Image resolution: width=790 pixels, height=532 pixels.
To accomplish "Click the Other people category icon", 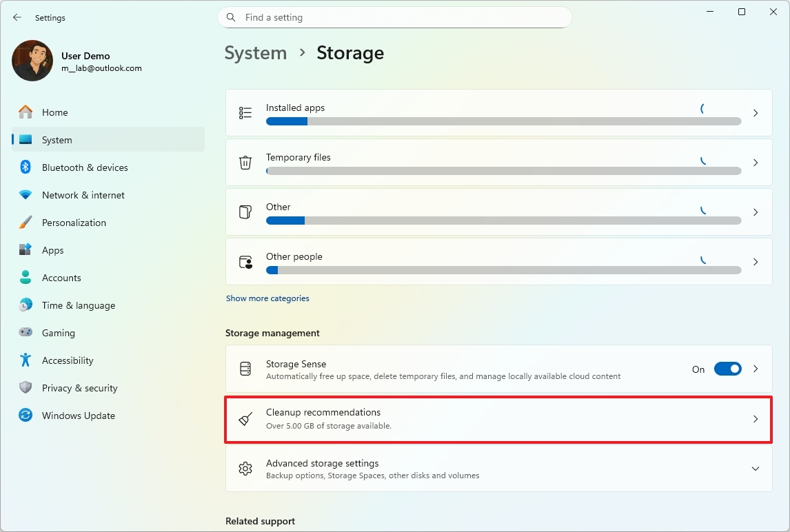I will (245, 262).
